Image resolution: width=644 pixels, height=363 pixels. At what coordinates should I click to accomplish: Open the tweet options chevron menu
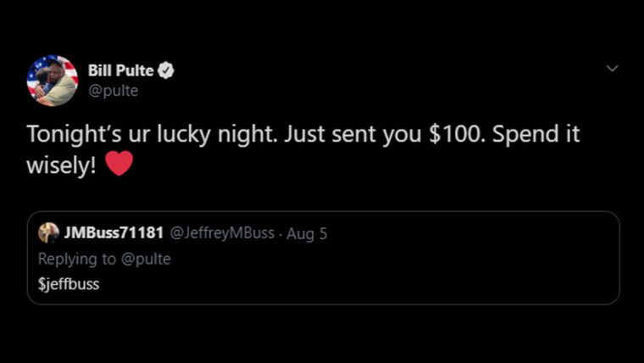point(612,69)
